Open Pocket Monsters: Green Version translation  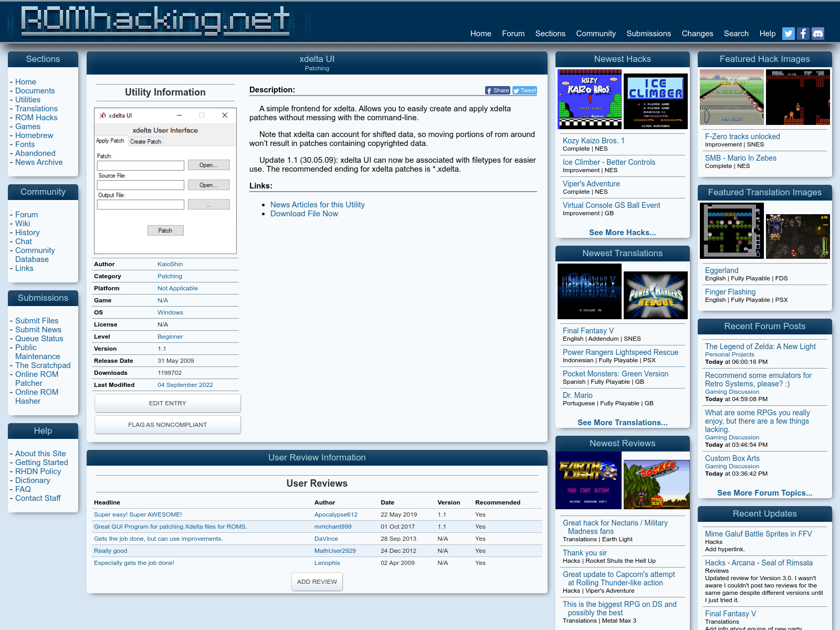[615, 374]
